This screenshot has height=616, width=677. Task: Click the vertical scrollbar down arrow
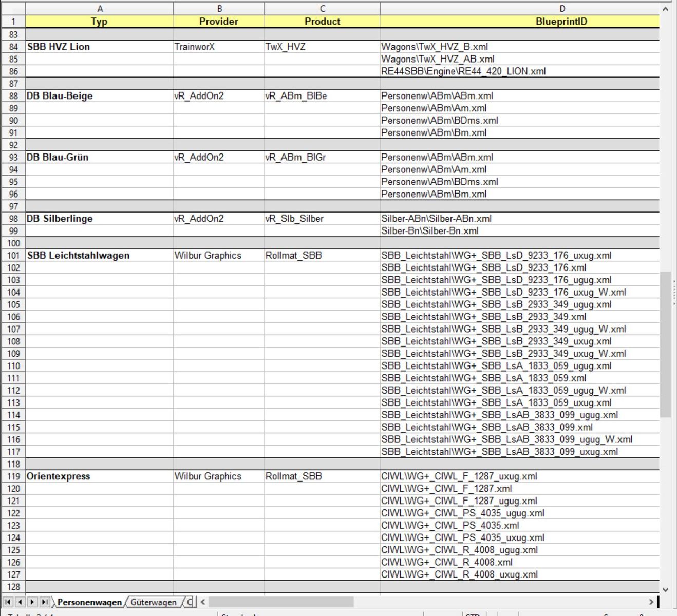(666, 590)
